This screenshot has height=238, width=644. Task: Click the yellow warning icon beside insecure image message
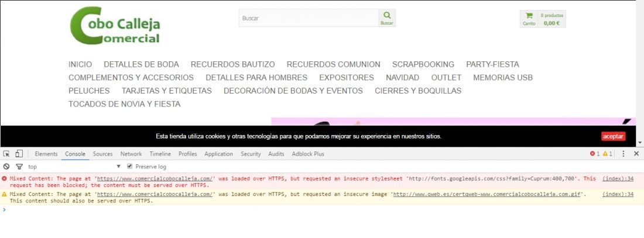[4, 194]
